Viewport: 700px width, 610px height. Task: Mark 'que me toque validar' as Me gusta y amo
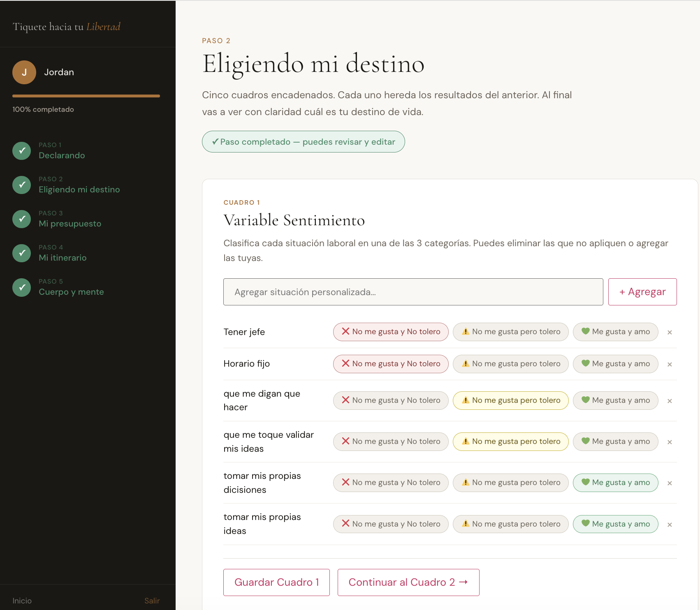point(615,441)
